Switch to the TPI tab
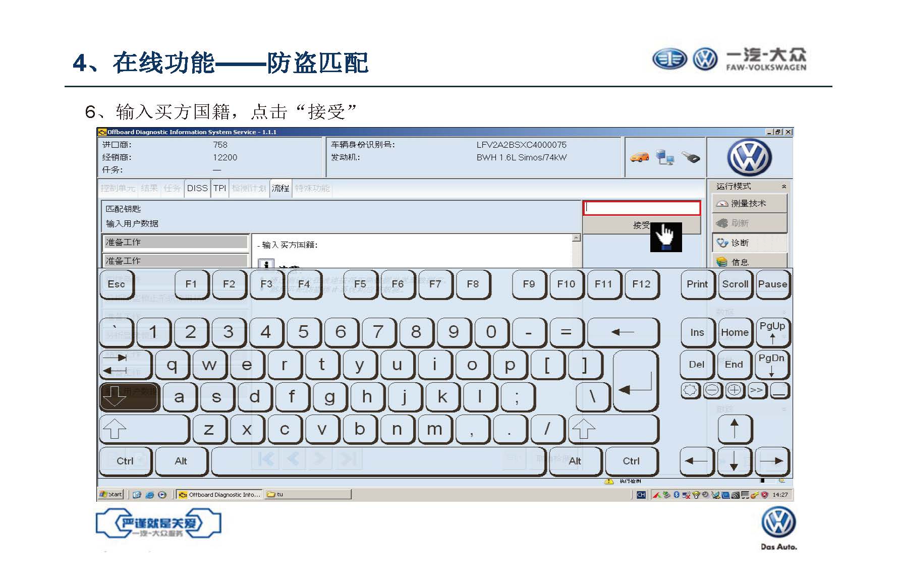This screenshot has width=897, height=588. 219,189
